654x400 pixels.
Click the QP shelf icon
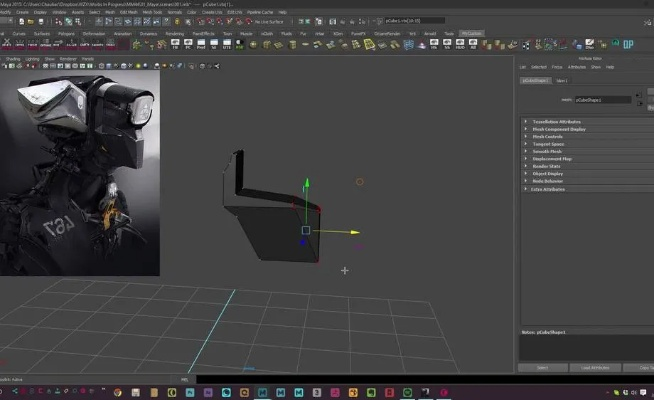coord(628,46)
